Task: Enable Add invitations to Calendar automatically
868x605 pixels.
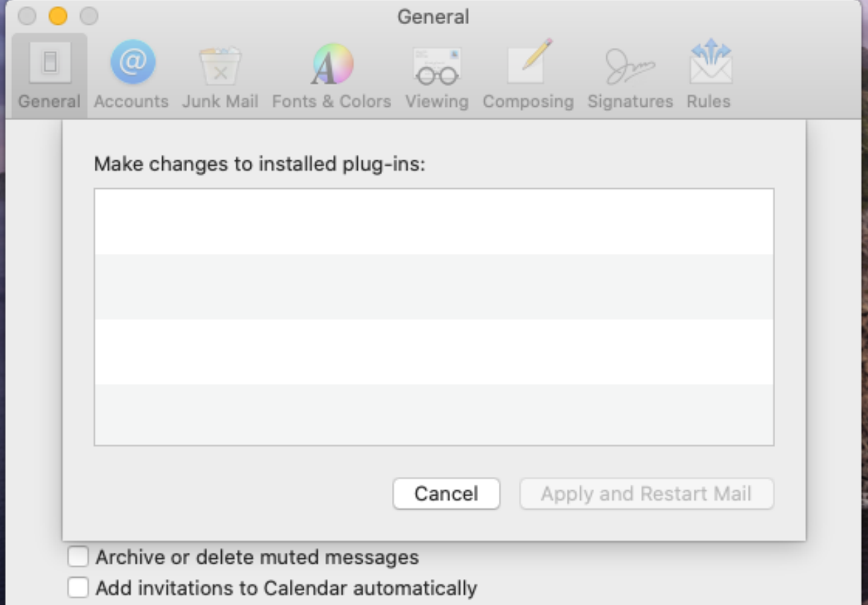Action: click(78, 588)
